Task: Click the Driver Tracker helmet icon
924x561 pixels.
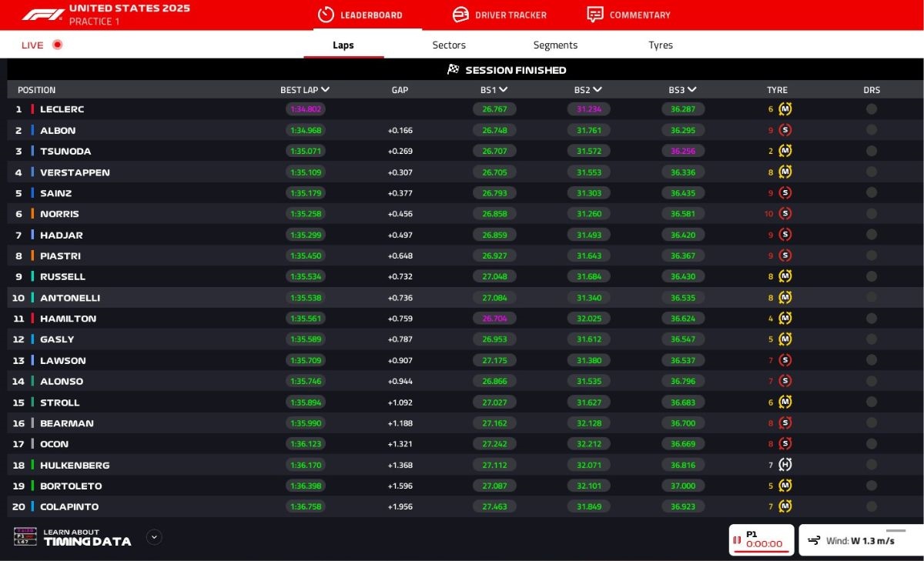Action: [460, 15]
